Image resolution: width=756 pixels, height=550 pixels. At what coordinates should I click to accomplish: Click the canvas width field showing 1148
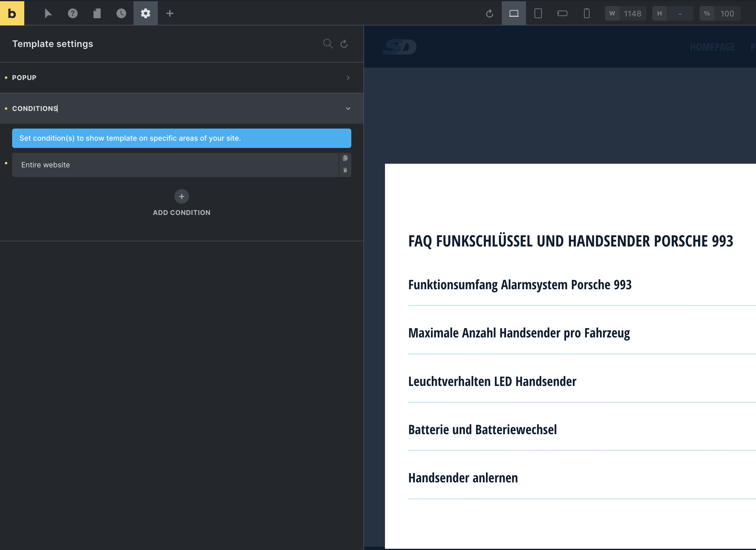[x=632, y=14]
